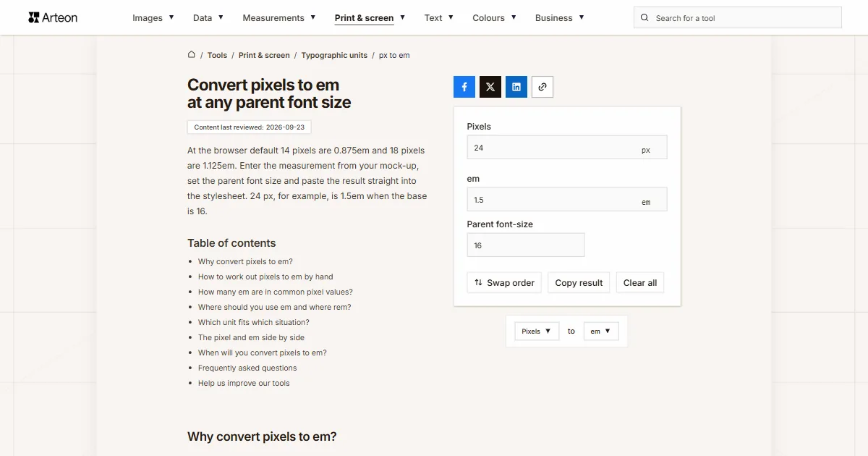Jump to 'How many em are in common pixel values?'
Image resolution: width=868 pixels, height=456 pixels.
pos(276,292)
